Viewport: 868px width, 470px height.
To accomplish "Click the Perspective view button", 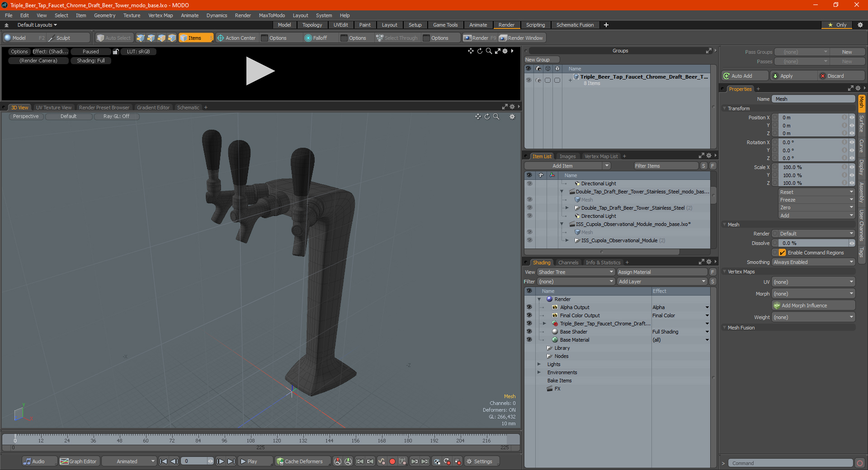I will tap(26, 116).
